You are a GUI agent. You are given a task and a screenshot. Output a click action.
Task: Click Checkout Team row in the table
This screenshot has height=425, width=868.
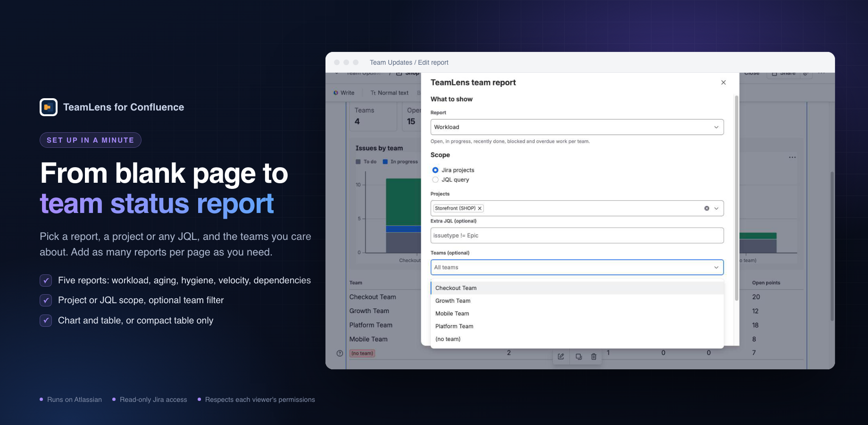coord(373,297)
